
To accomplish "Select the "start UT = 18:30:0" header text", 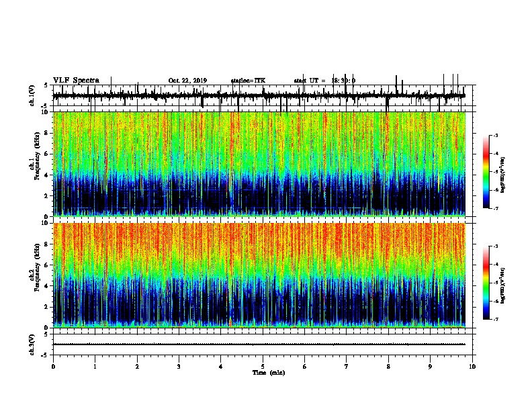I will coord(324,81).
